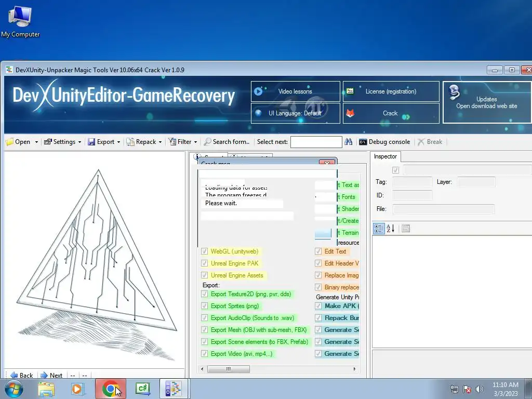Screen dimensions: 532x399
Task: Click Property Pages icon in Inspector
Action: click(x=405, y=229)
